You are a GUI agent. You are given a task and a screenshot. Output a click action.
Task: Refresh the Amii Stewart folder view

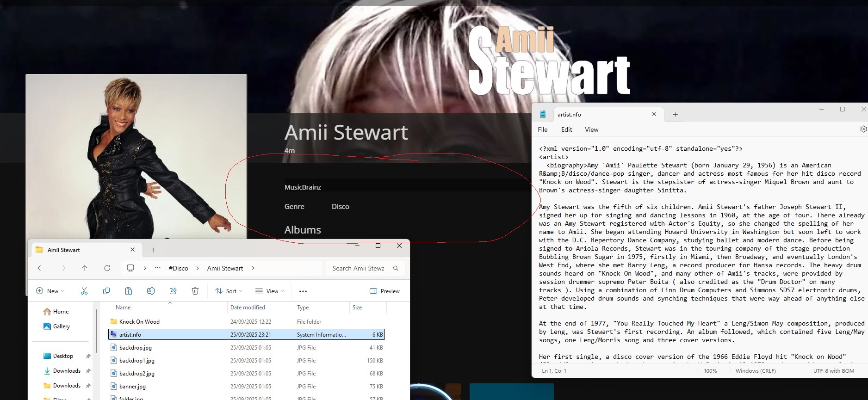point(107,268)
